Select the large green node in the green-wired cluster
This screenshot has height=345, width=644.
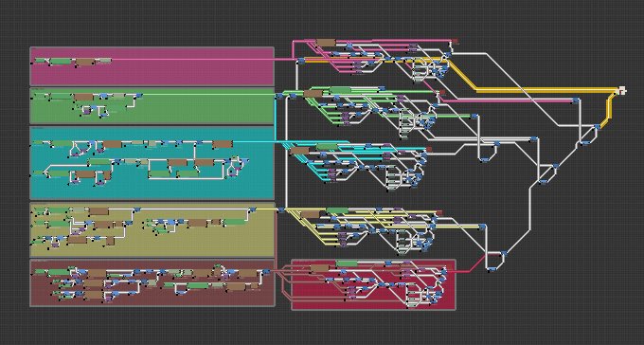click(341, 90)
